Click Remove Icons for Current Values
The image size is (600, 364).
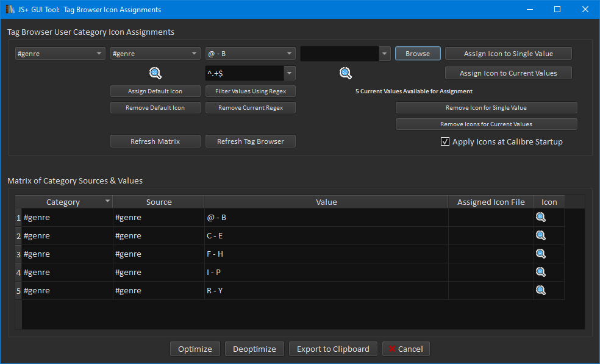click(x=487, y=124)
